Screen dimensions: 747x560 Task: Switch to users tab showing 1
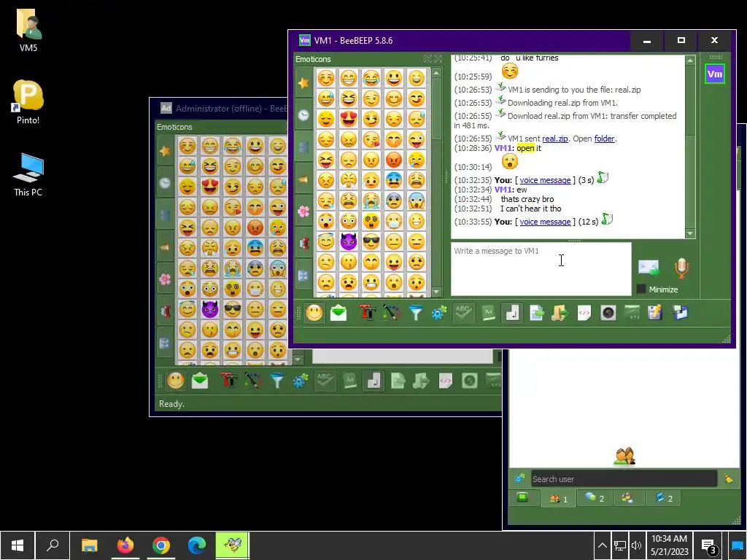pos(558,498)
